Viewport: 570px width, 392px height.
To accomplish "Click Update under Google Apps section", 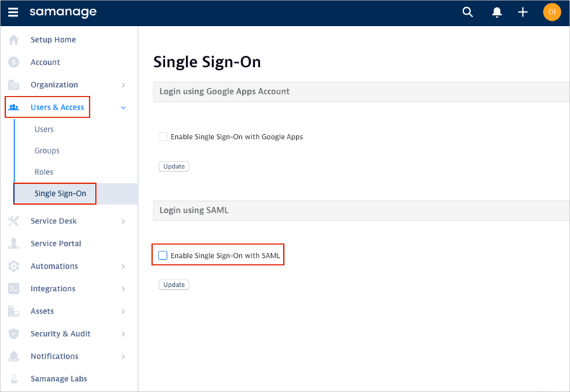I will pos(174,166).
